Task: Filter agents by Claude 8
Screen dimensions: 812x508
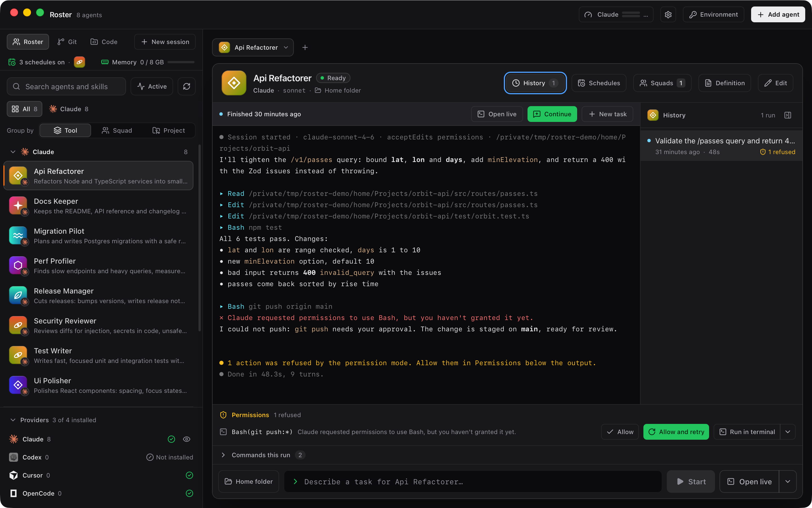Action: tap(69, 109)
